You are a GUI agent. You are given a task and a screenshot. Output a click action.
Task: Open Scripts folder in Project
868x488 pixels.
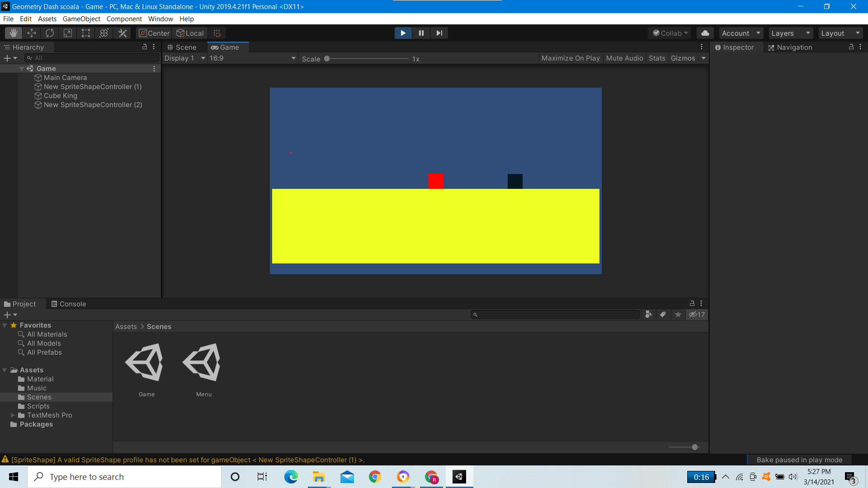(38, 406)
